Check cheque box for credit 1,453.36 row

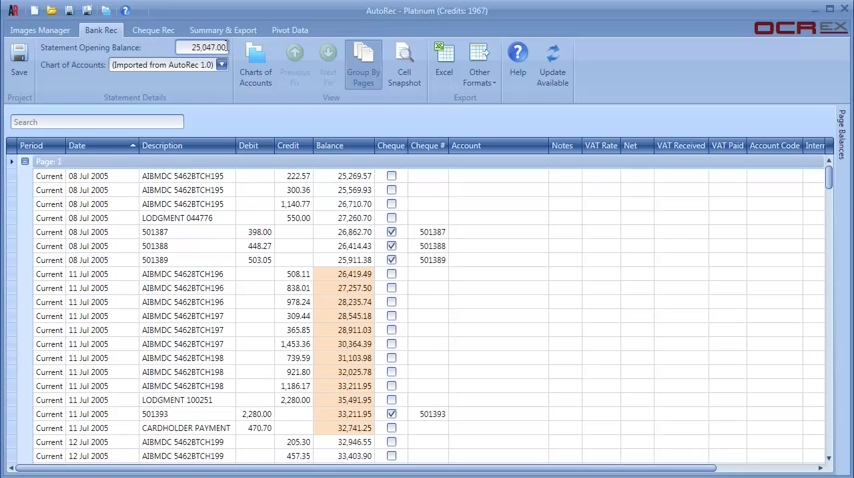[392, 344]
